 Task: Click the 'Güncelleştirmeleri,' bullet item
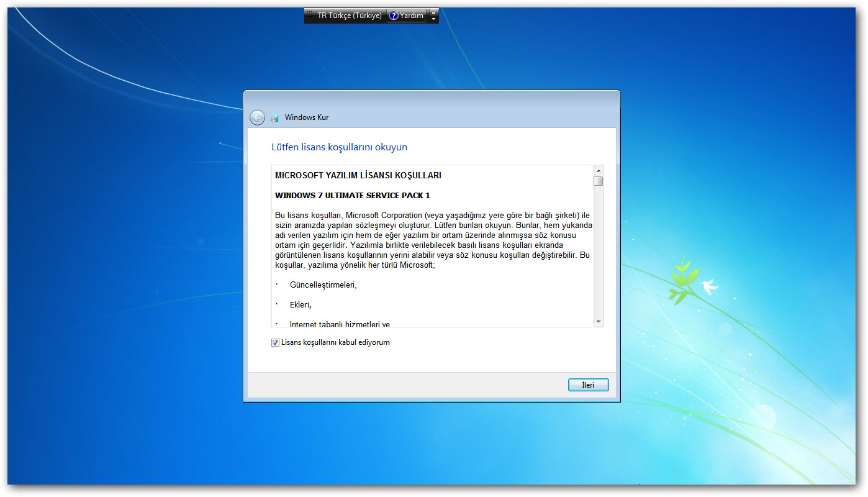click(323, 285)
